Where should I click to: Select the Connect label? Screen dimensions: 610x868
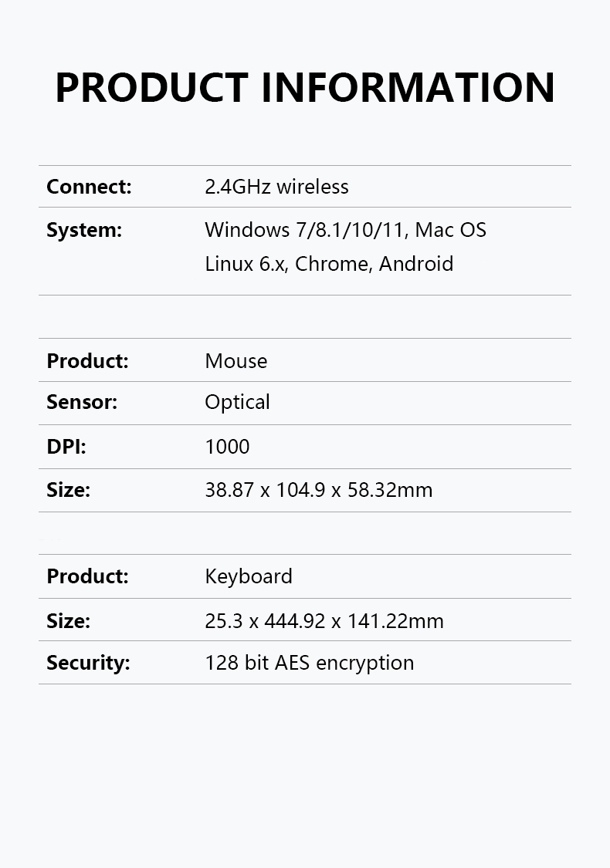89,187
